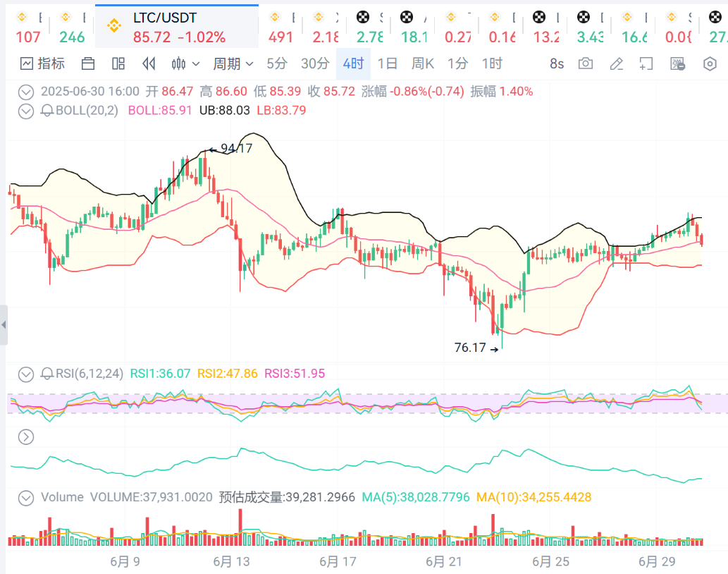The image size is (728, 574).
Task: Click the RSI3:51.95 value
Action: [295, 373]
